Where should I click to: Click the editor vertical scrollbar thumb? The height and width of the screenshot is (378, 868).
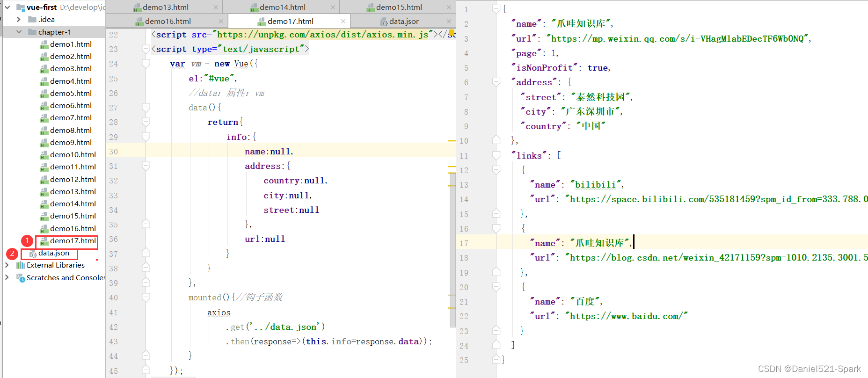[x=452, y=250]
